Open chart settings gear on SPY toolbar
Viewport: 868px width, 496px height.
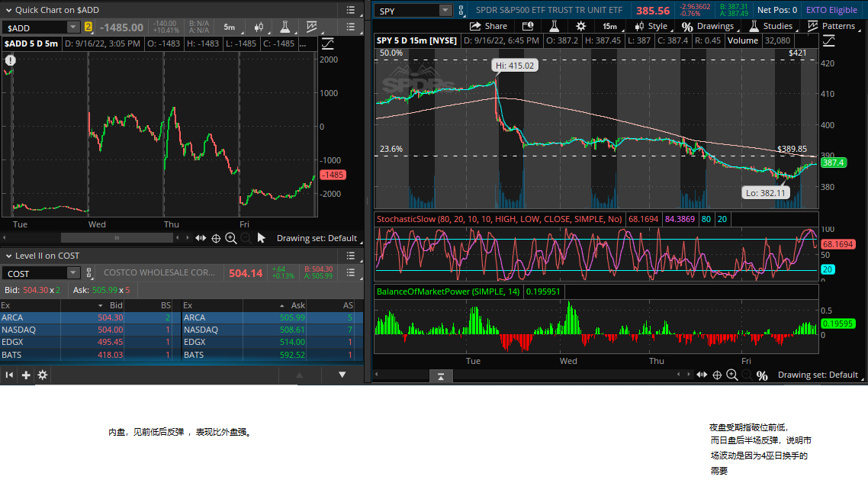click(x=580, y=26)
